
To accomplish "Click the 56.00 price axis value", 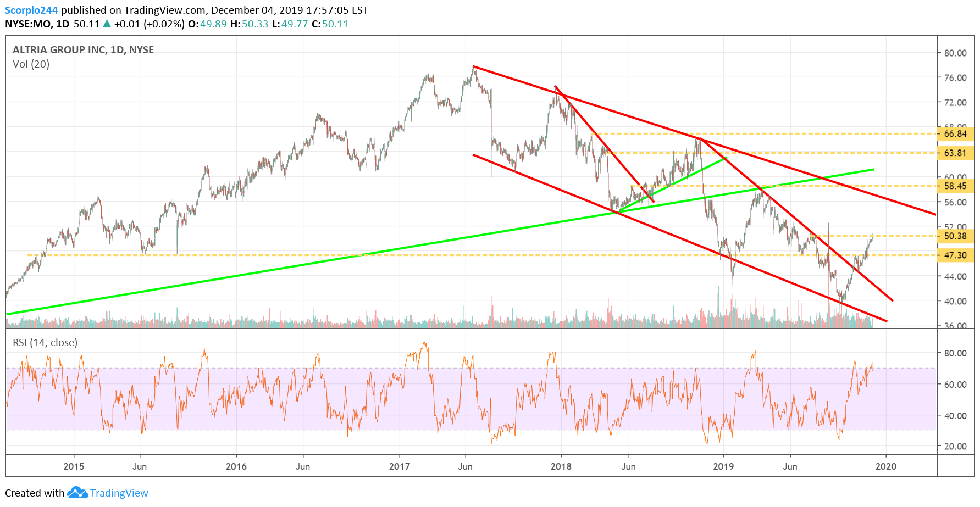I will coord(955,203).
